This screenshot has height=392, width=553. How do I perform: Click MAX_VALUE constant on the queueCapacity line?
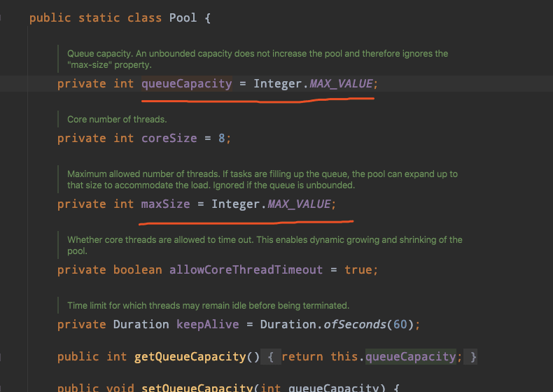tap(341, 83)
